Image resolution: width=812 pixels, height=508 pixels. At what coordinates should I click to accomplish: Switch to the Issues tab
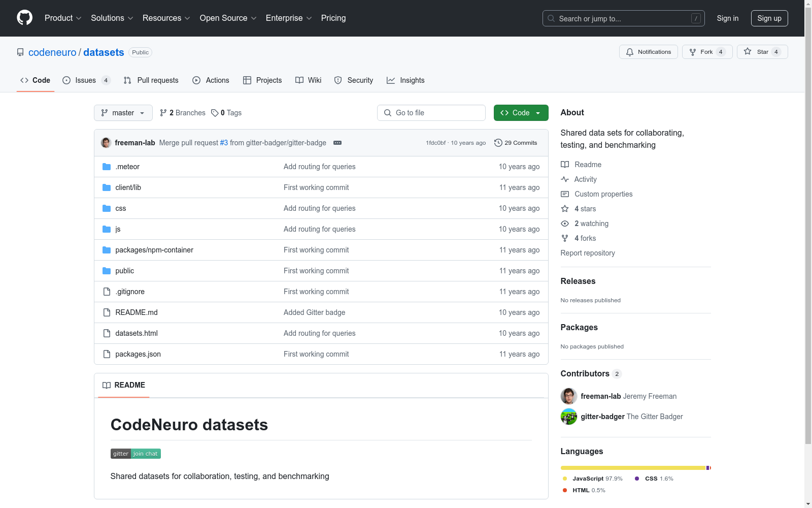point(86,80)
